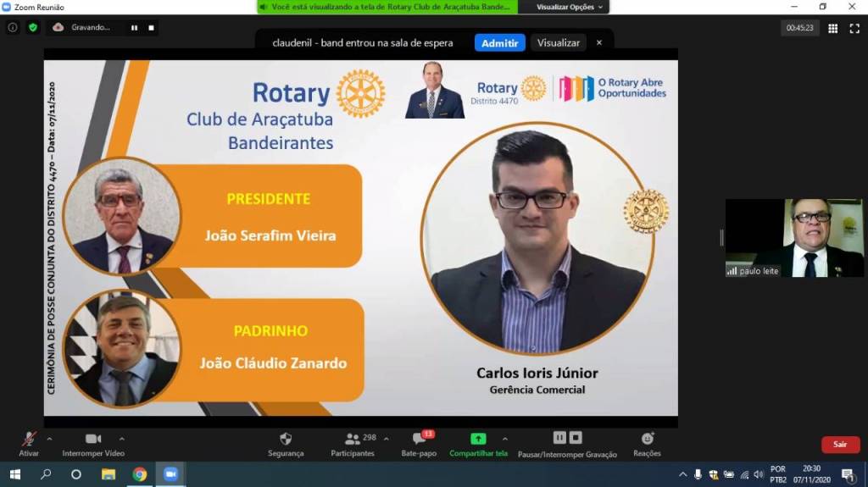Unmute microphone with the Ativar button
Screen dimensions: 868x487
pos(29,439)
